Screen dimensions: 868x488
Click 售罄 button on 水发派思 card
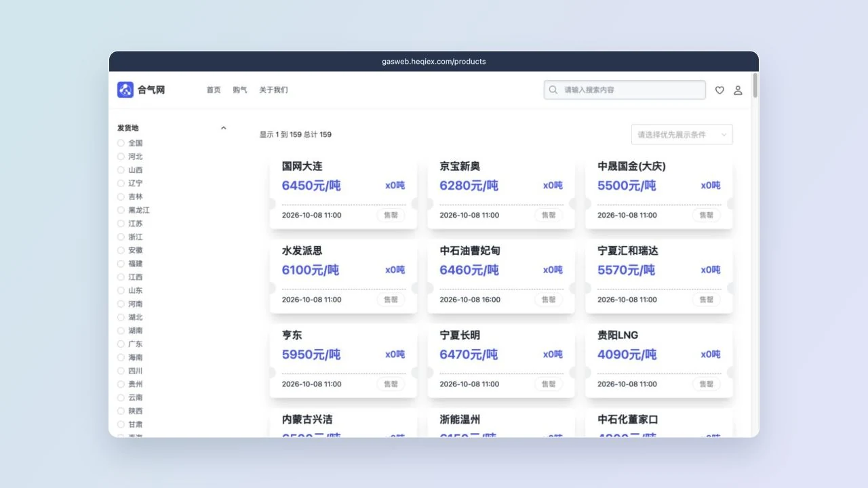[x=391, y=300]
